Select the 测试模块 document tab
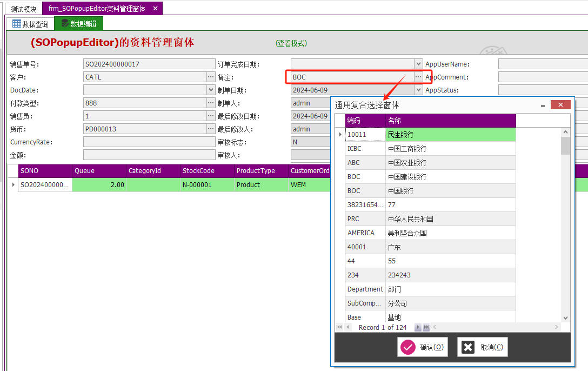This screenshot has width=588, height=371. 23,9
